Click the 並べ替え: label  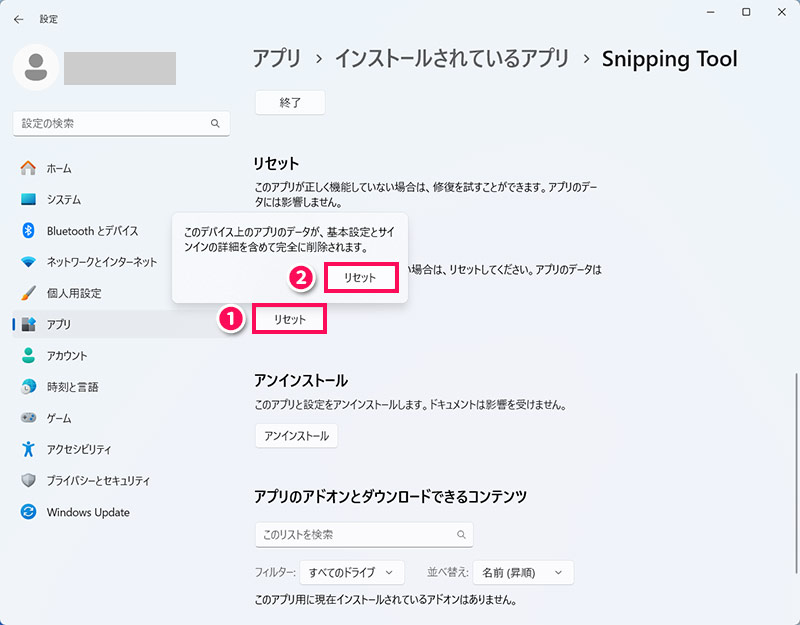click(447, 572)
